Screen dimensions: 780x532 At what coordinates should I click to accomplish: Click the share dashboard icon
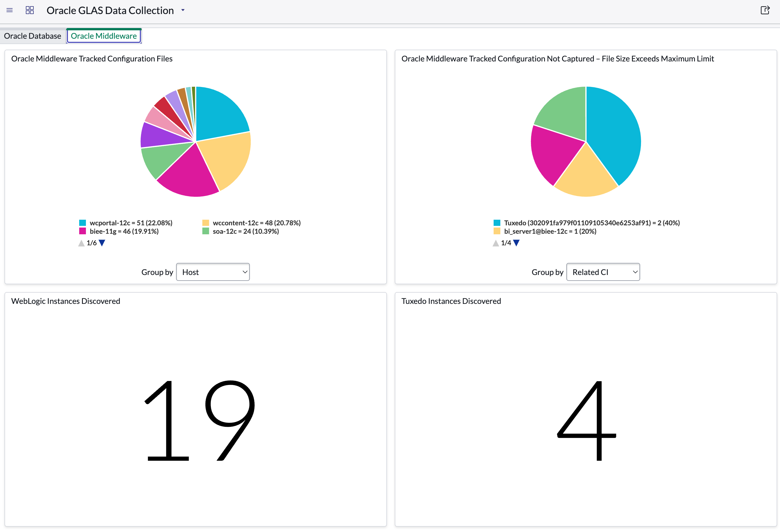(x=765, y=10)
